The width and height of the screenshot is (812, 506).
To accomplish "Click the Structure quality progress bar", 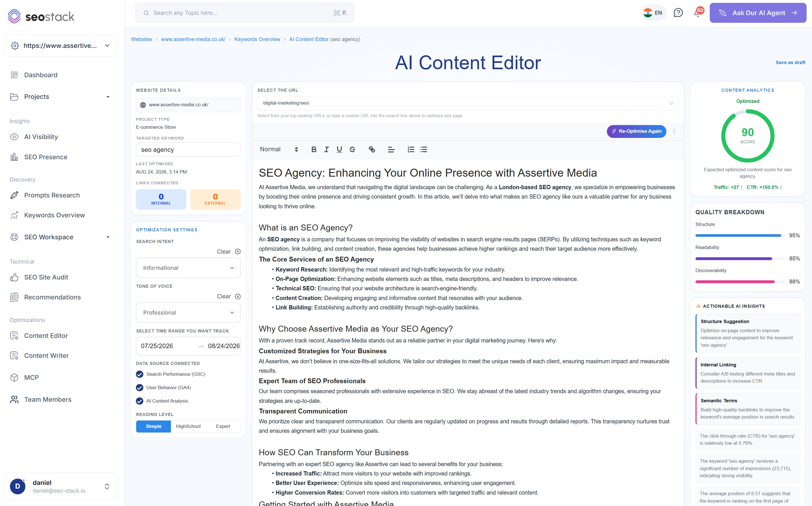I will [740, 236].
